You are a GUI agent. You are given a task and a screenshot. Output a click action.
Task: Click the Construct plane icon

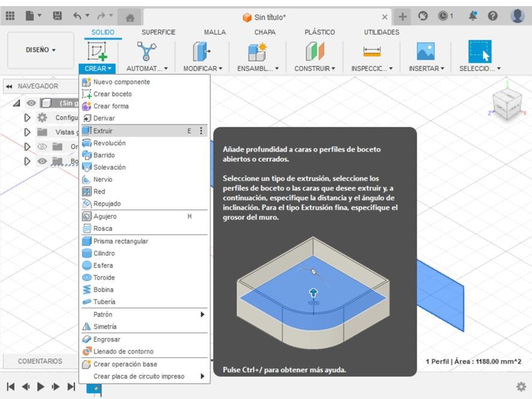click(x=315, y=51)
